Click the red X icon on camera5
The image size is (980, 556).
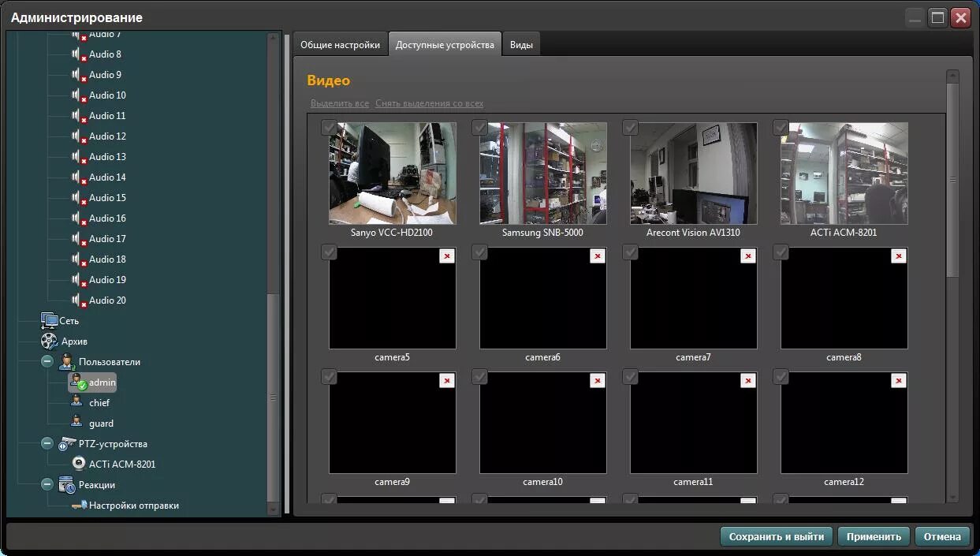447,256
